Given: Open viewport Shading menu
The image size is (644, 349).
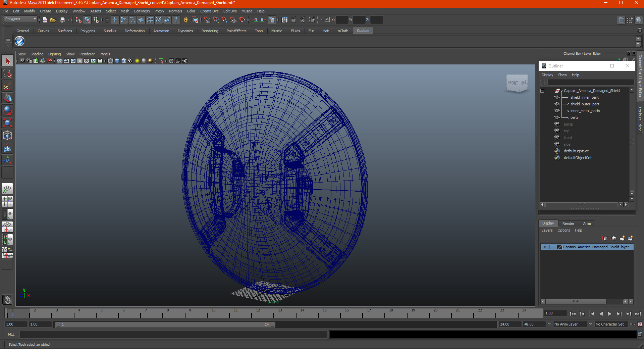Looking at the screenshot, I should 37,54.
